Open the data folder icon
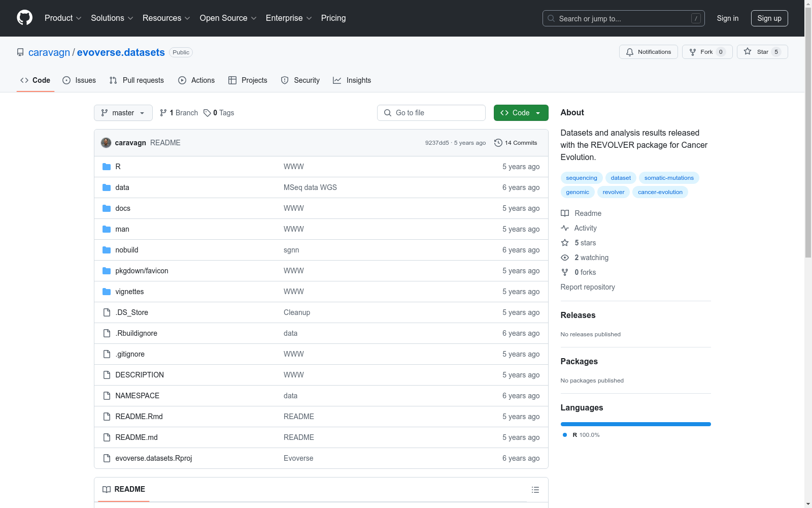812x508 pixels. 107,187
